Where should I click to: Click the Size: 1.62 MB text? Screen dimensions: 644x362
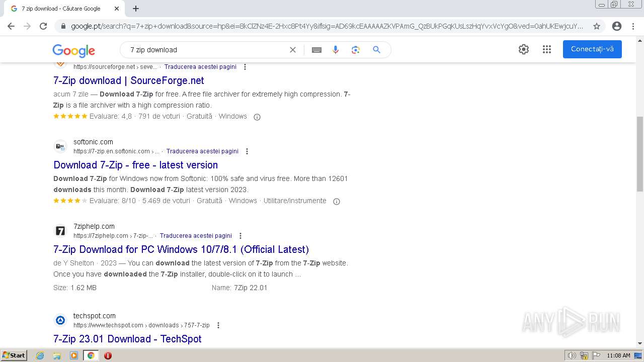tap(75, 288)
